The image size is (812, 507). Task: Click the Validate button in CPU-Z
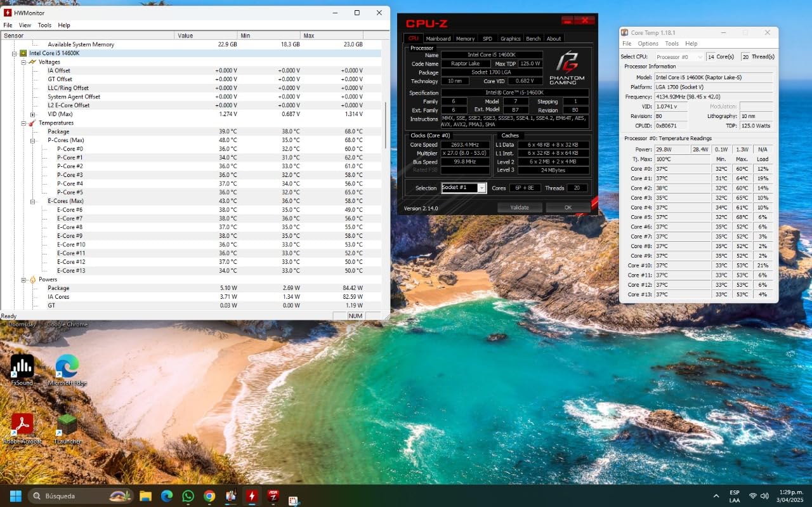click(520, 207)
